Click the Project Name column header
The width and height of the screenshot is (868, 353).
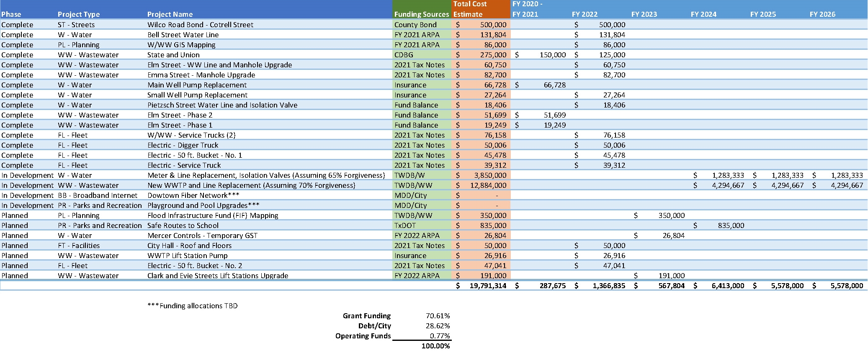tap(170, 14)
